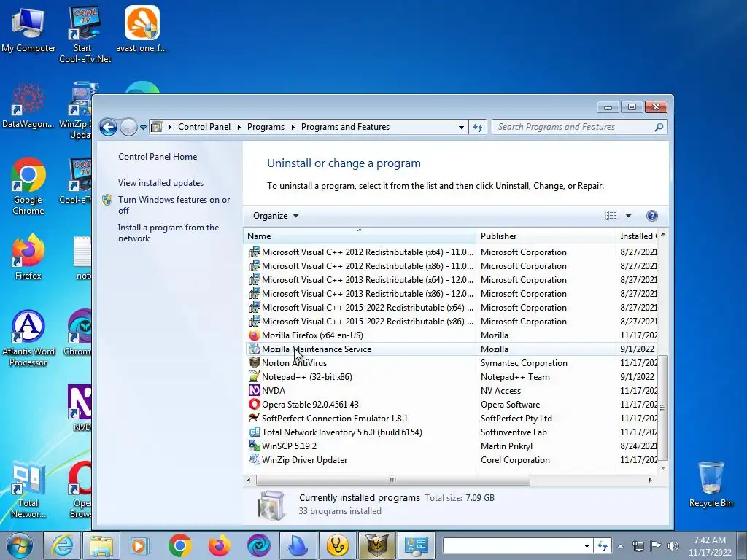Expand the taskbar address dropdown arrow

587,546
